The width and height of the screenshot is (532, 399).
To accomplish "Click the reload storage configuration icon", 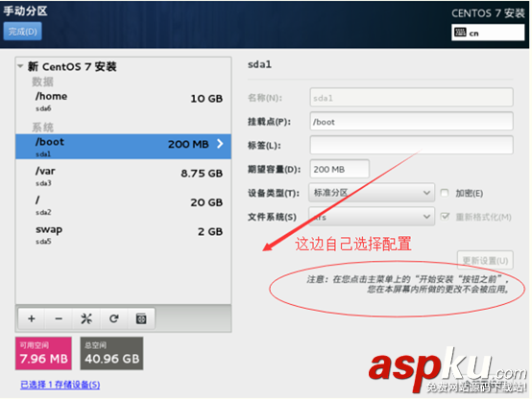I will click(x=113, y=318).
